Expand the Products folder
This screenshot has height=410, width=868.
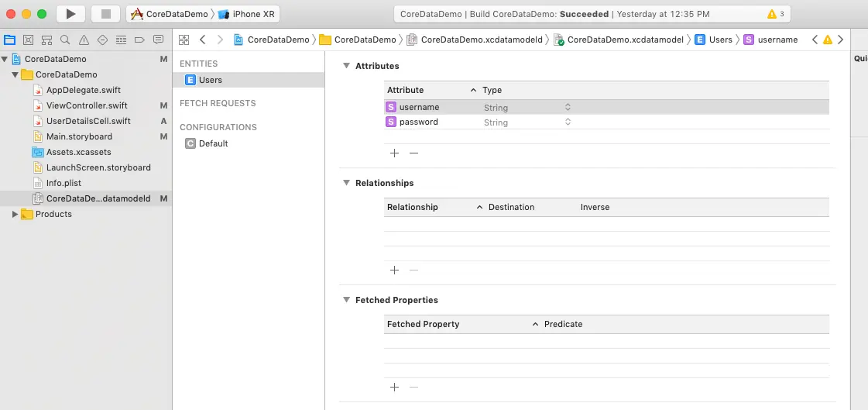point(15,214)
